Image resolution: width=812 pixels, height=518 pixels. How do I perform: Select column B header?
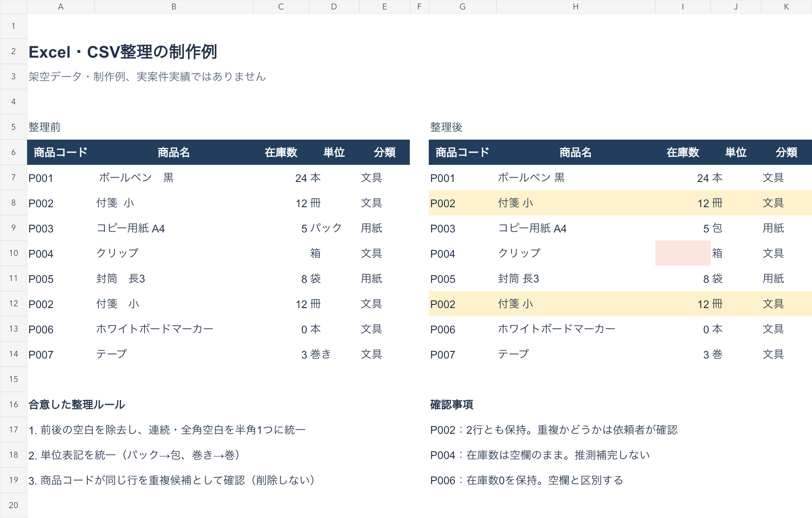point(174,7)
